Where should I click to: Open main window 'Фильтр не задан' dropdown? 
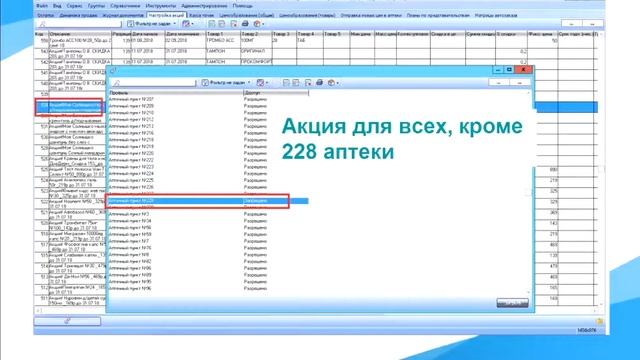click(x=151, y=24)
